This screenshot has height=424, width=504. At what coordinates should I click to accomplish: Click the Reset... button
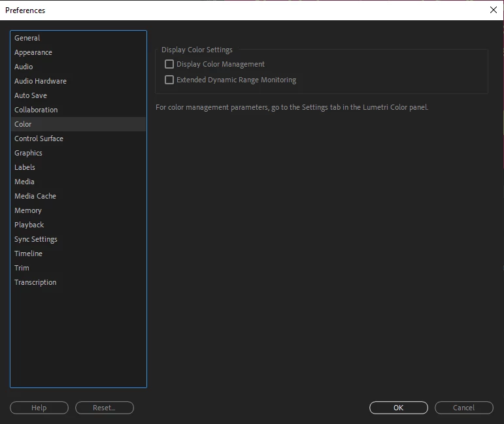[x=105, y=408]
